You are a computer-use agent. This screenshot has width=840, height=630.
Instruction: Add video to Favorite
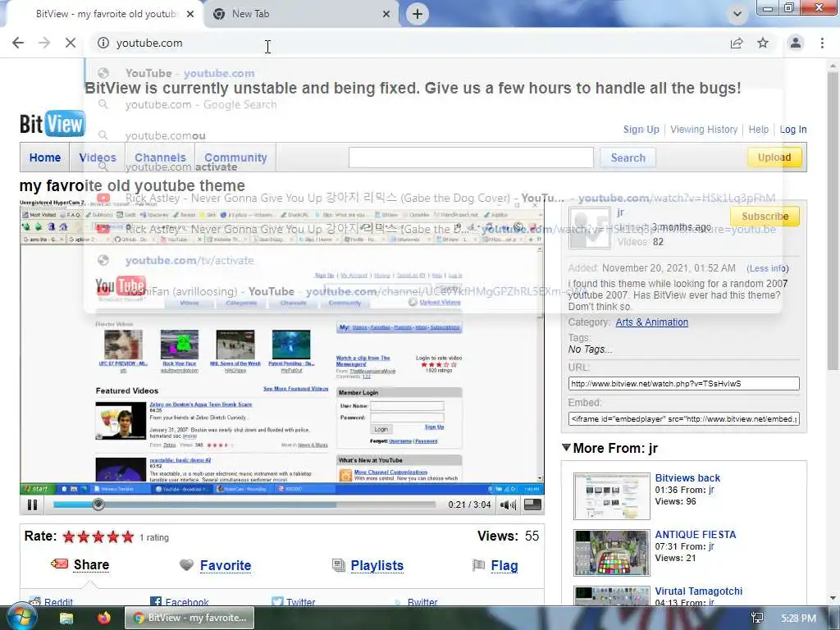(x=226, y=565)
